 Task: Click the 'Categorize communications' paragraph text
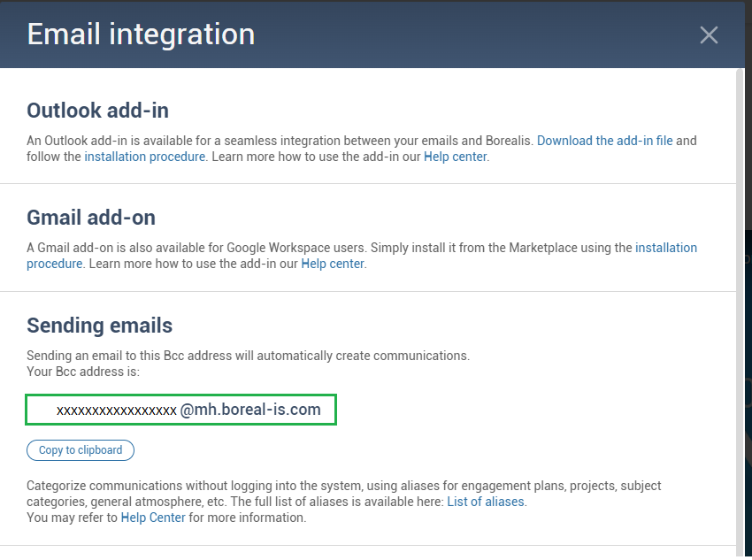click(x=265, y=486)
